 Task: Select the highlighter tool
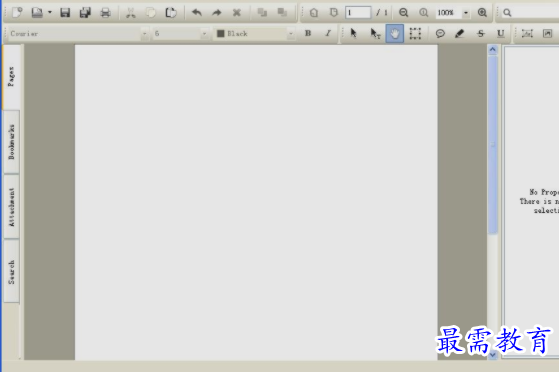460,34
